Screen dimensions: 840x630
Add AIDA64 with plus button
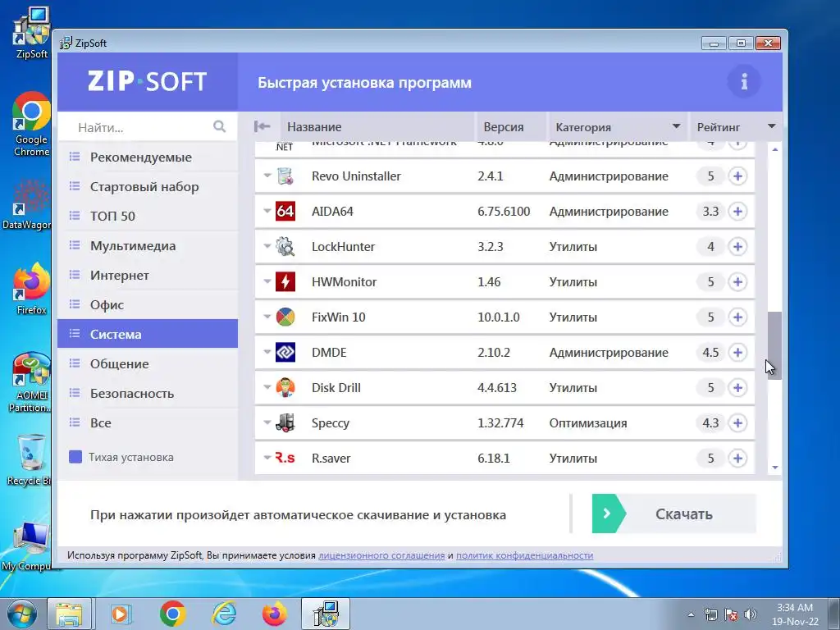[x=737, y=211]
